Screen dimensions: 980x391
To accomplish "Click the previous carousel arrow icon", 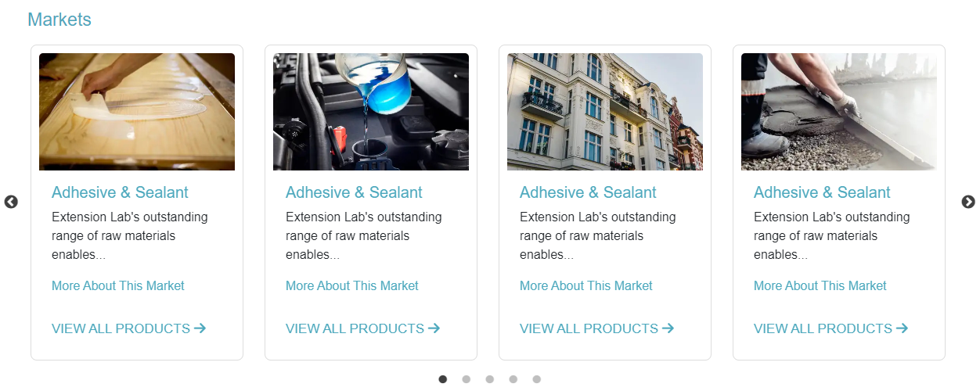I will [11, 202].
